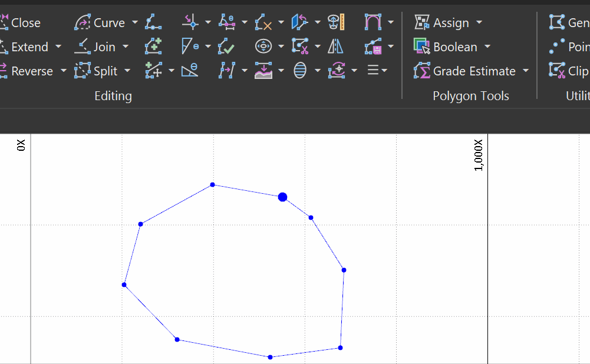Screen dimensions: 590x364
Task: Select the Join strings tool
Action: coord(95,47)
